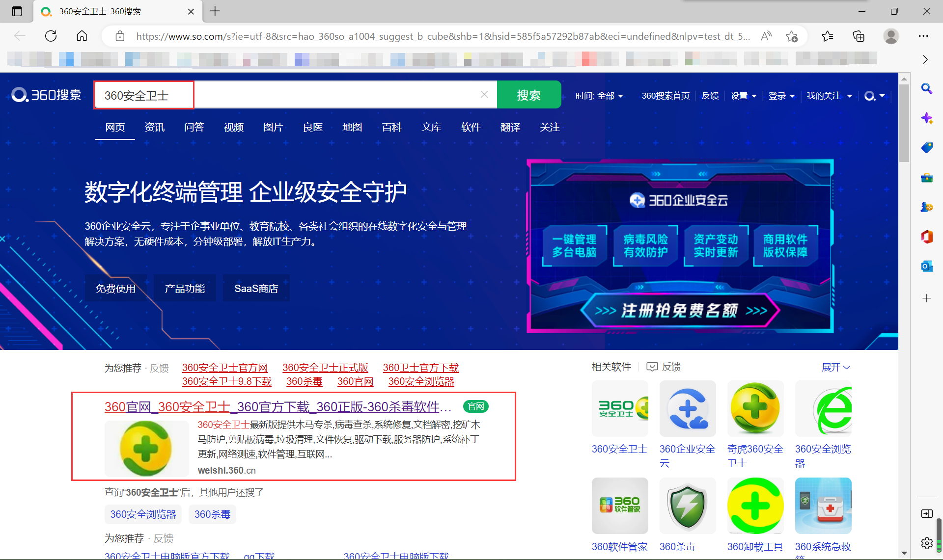Open the 360 logo dropdown in header
Viewport: 943px width, 560px height.
[x=874, y=96]
